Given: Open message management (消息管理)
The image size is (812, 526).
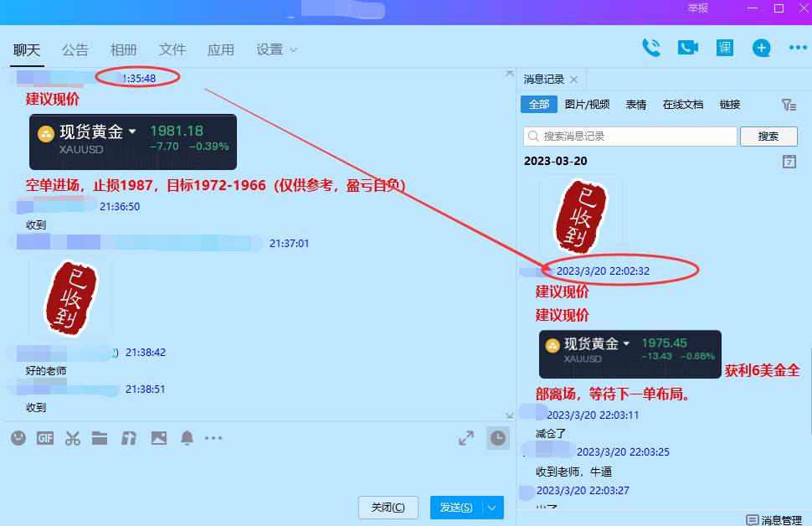Looking at the screenshot, I should pyautogui.click(x=773, y=520).
